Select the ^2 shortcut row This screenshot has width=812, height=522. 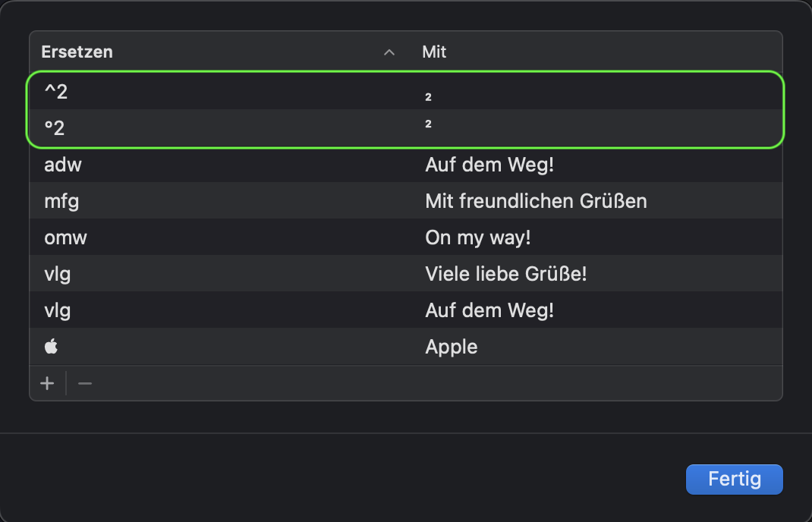click(57, 92)
